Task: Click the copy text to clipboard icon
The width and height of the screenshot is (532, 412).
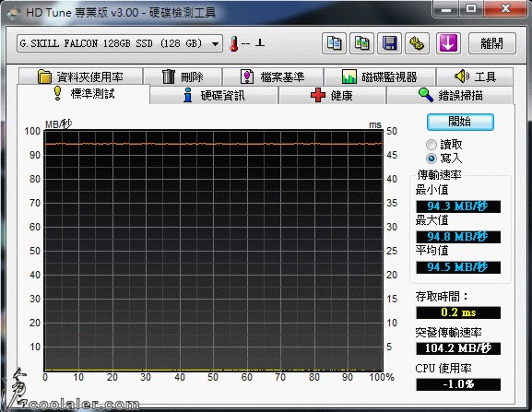Action: 334,43
